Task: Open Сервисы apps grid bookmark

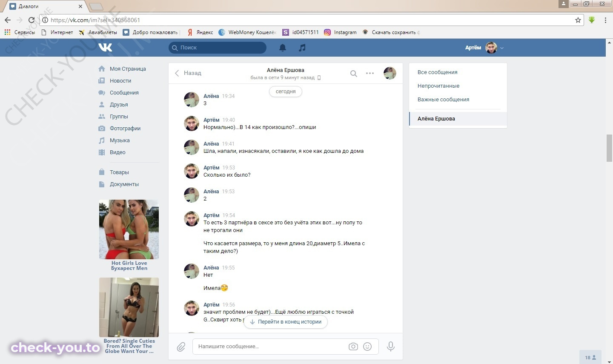Action: point(20,32)
